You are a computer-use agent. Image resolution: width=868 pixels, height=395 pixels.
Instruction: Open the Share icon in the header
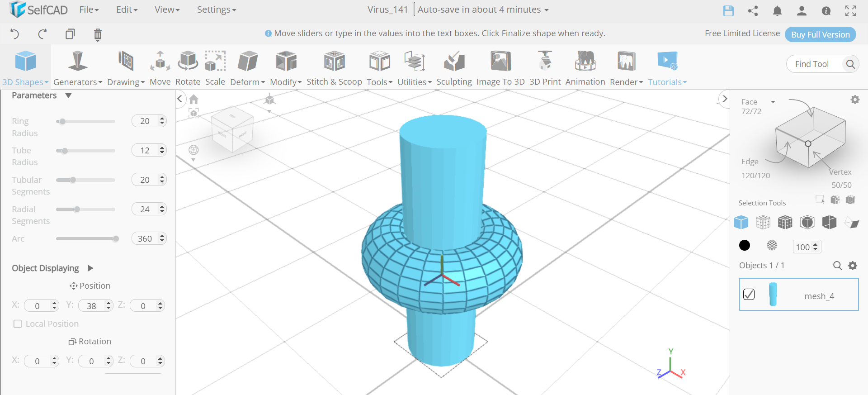coord(753,10)
